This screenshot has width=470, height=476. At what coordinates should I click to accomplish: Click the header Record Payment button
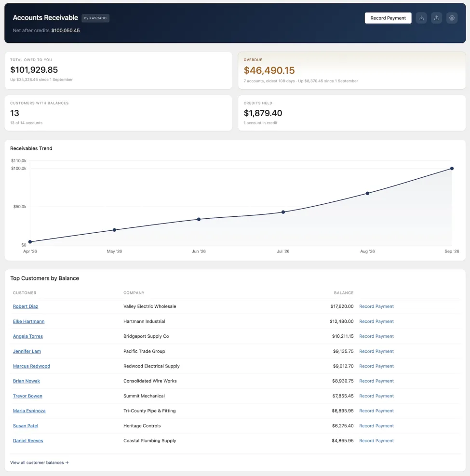388,18
